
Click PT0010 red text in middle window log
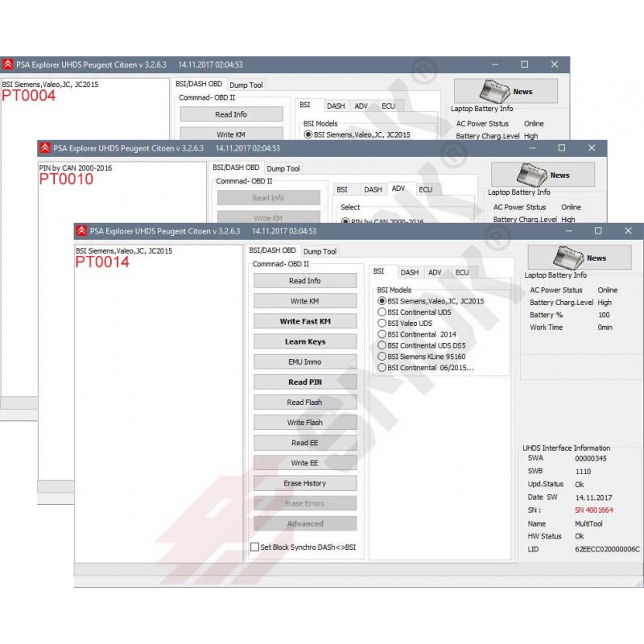click(x=66, y=179)
